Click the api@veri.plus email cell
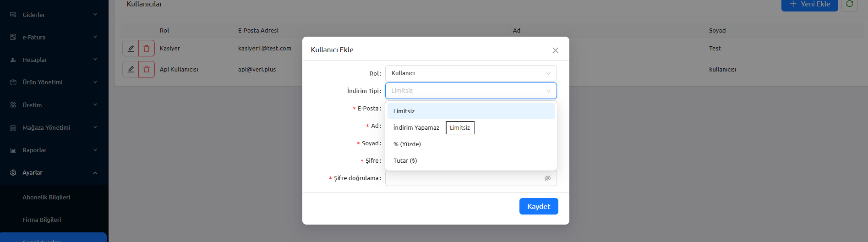 [257, 69]
